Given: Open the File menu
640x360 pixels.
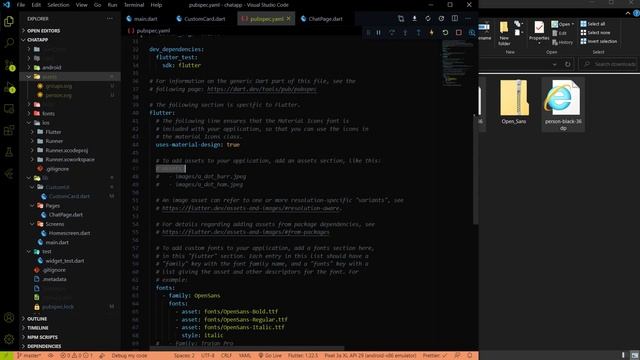Looking at the screenshot, I should (21, 5).
